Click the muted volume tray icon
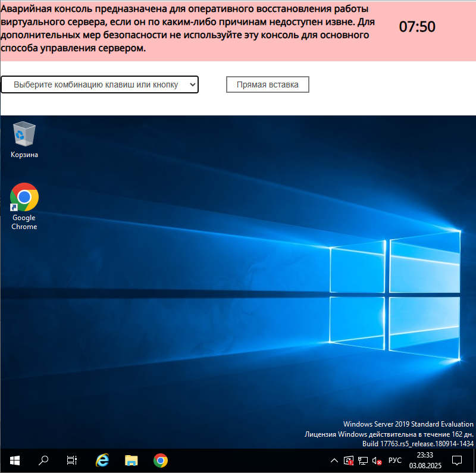This screenshot has height=473, width=476. click(377, 461)
